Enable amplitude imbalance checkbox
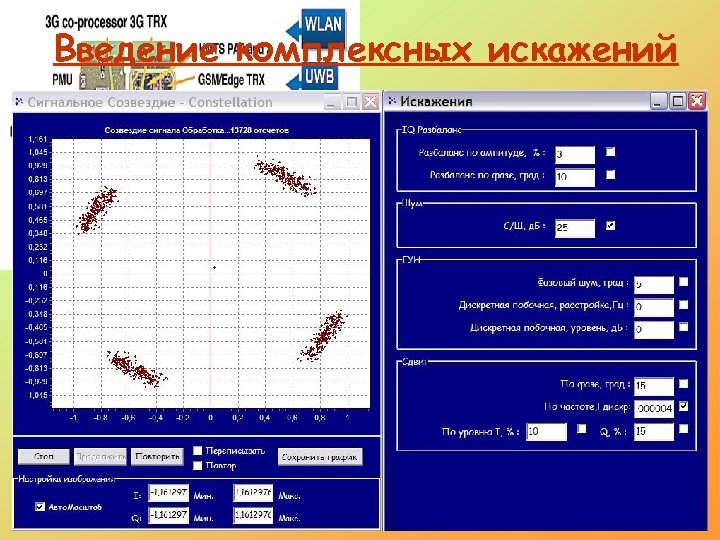The width and height of the screenshot is (720, 540). click(x=610, y=152)
